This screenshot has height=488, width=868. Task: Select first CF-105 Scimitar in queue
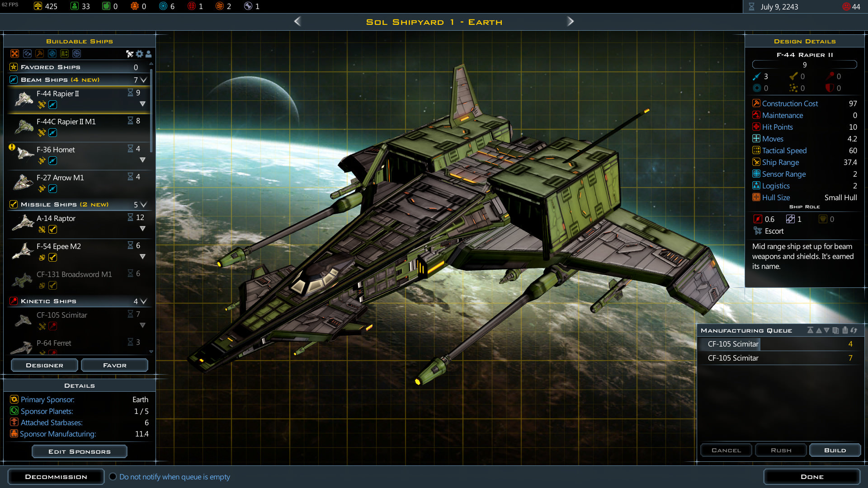pos(733,344)
